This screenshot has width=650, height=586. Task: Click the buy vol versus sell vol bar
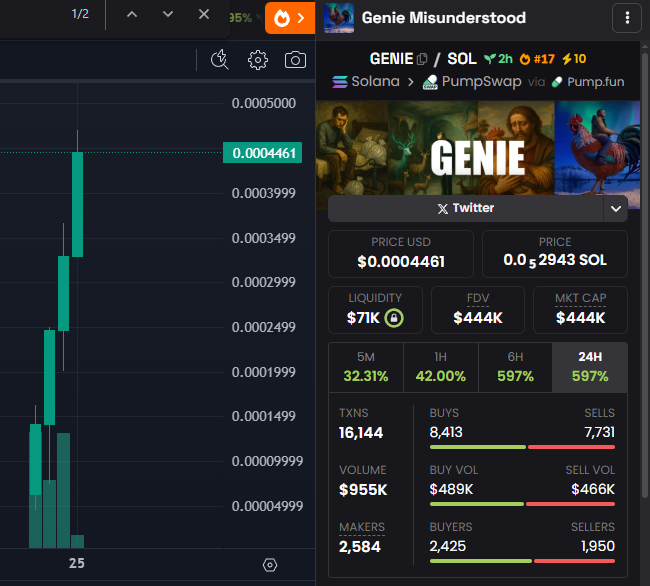[522, 504]
